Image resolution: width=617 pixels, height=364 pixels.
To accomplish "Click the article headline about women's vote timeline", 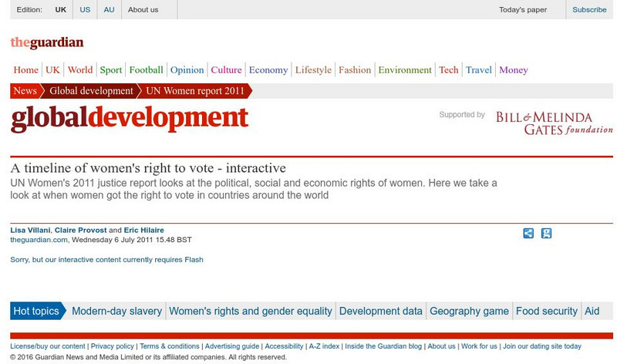I will coord(148,168).
